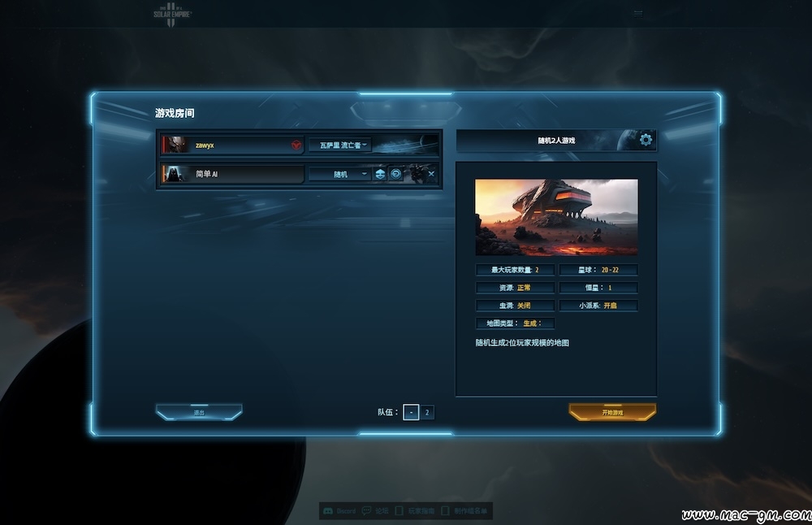This screenshot has height=525, width=812.
Task: Click the 简单 AI avatar portrait
Action: 175,174
